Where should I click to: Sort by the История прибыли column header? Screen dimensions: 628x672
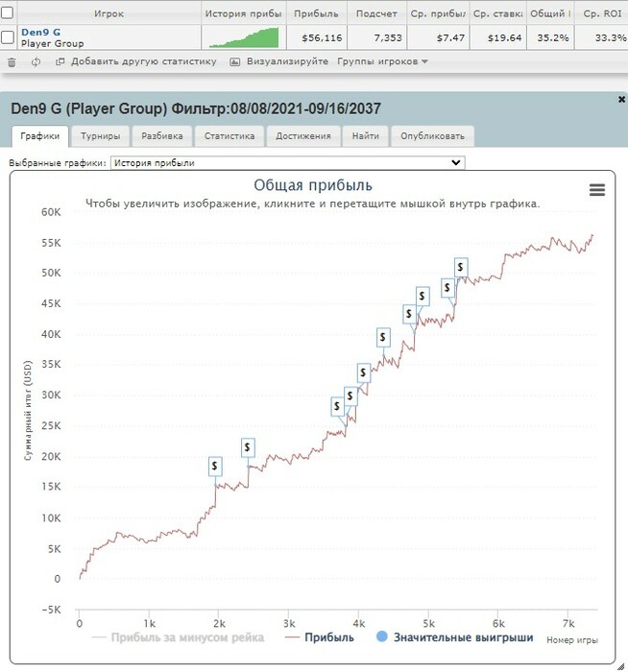pyautogui.click(x=243, y=13)
